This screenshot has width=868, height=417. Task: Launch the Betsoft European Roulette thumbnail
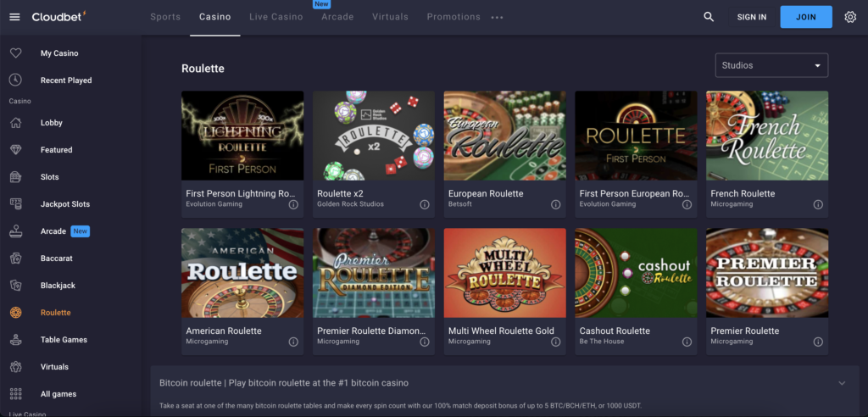click(x=505, y=136)
